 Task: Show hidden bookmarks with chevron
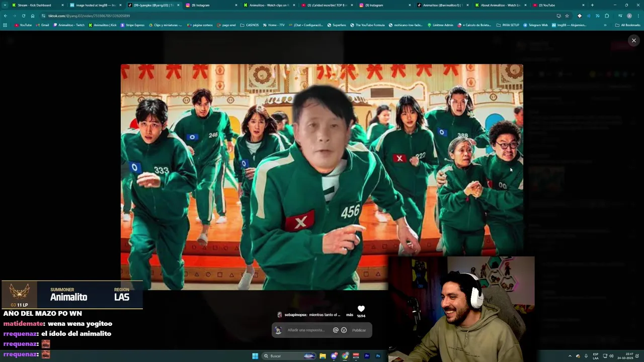(x=605, y=25)
